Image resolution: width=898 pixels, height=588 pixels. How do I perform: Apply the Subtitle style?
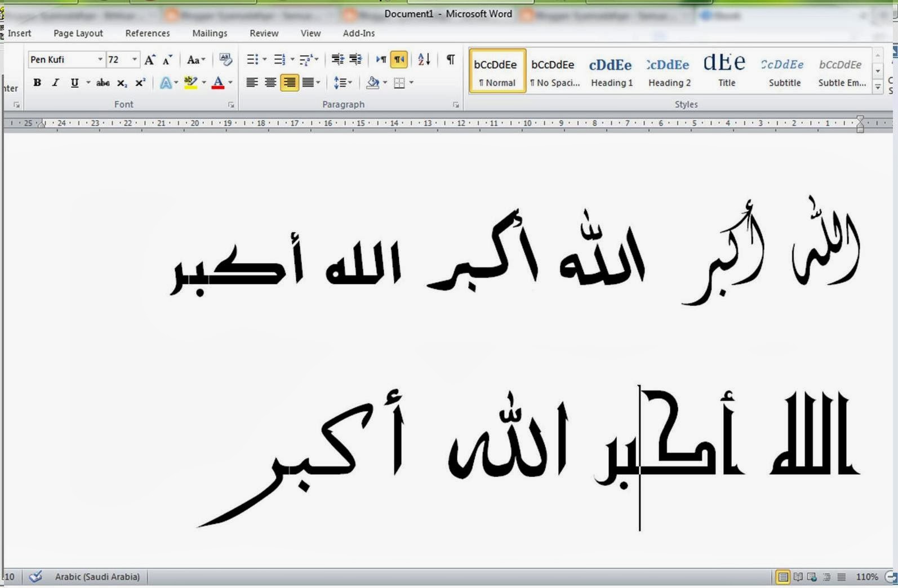(x=784, y=70)
